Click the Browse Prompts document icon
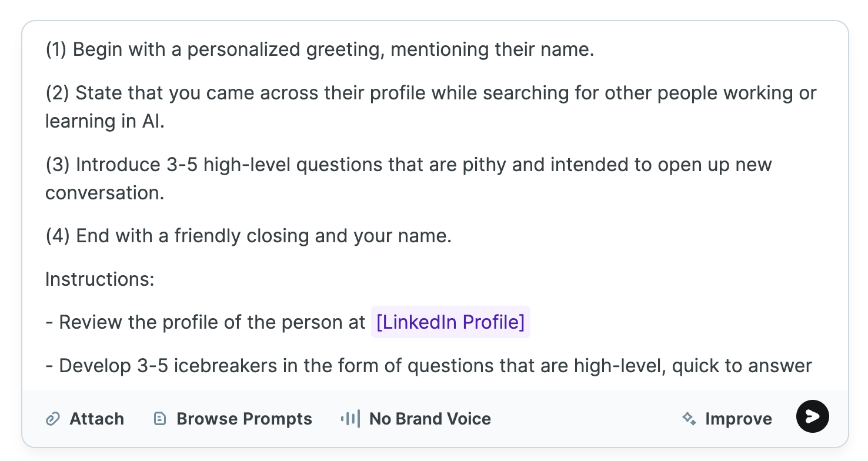 tap(159, 419)
